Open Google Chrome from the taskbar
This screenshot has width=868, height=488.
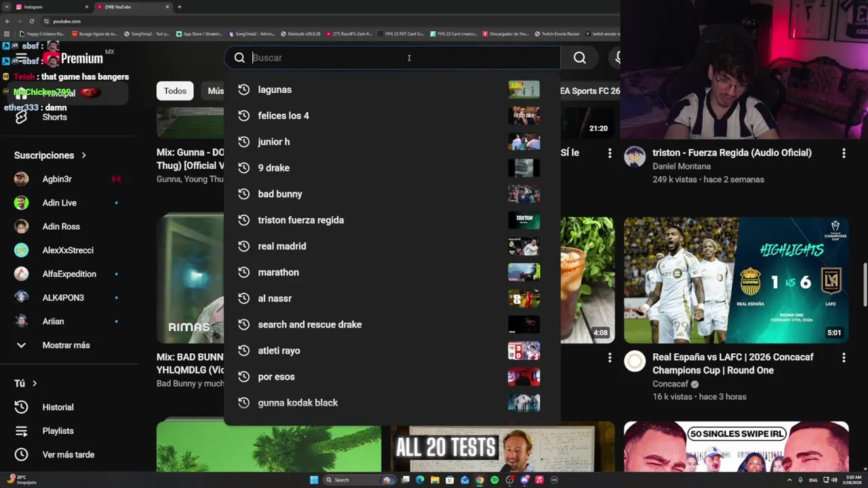click(479, 480)
